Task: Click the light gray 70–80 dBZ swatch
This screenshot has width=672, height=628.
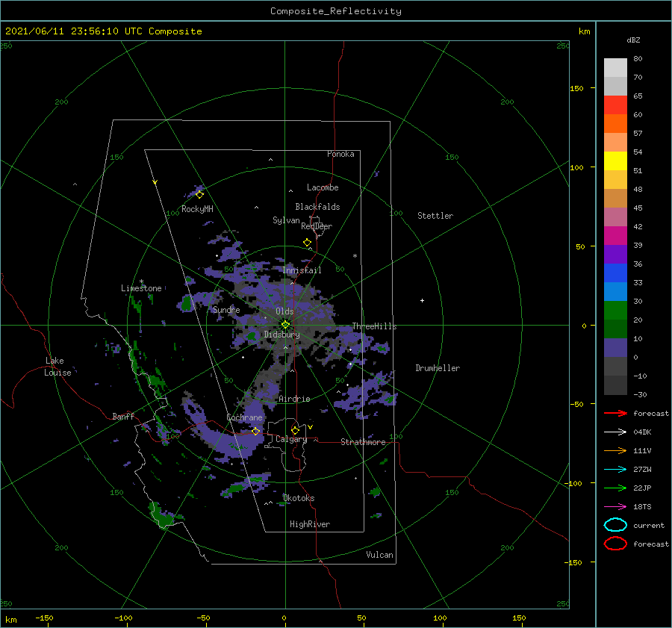Action: [x=615, y=68]
